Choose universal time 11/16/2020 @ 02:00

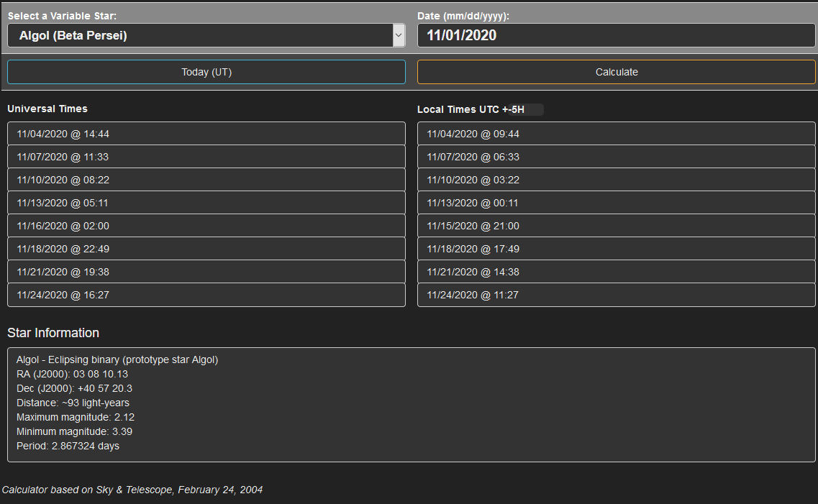tap(206, 226)
